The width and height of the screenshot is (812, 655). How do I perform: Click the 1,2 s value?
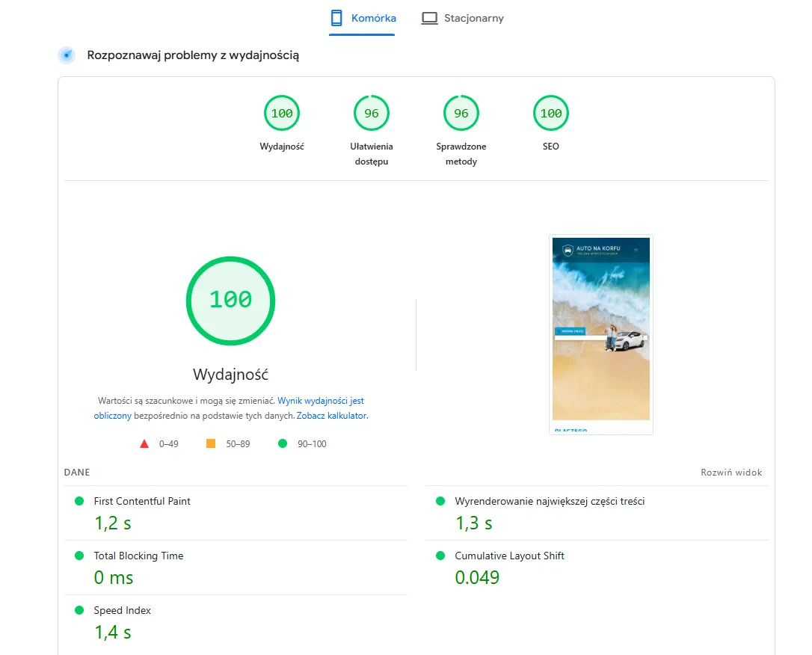click(112, 523)
